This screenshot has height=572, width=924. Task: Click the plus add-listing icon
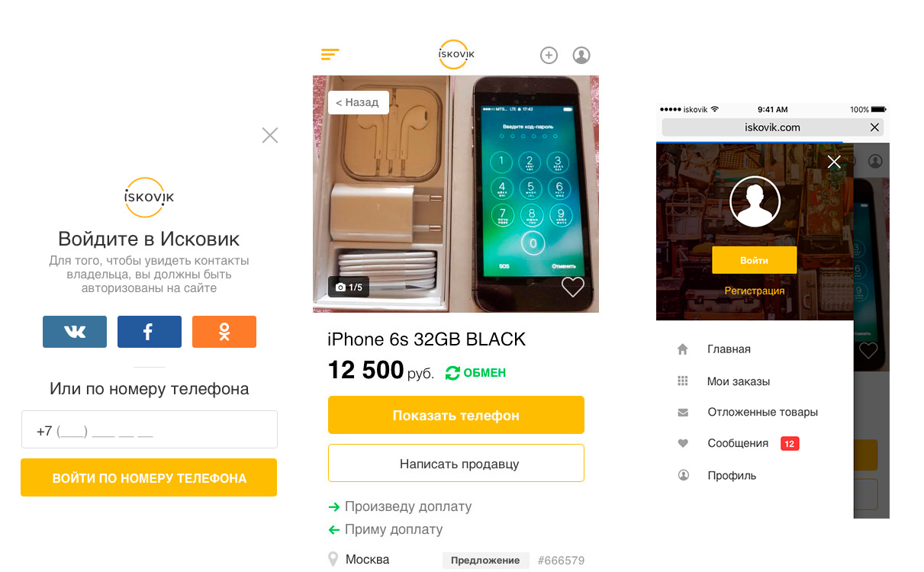point(549,55)
